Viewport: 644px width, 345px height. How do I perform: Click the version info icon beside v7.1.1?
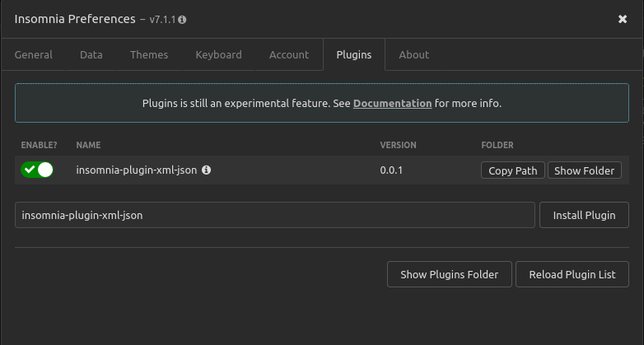tap(182, 20)
